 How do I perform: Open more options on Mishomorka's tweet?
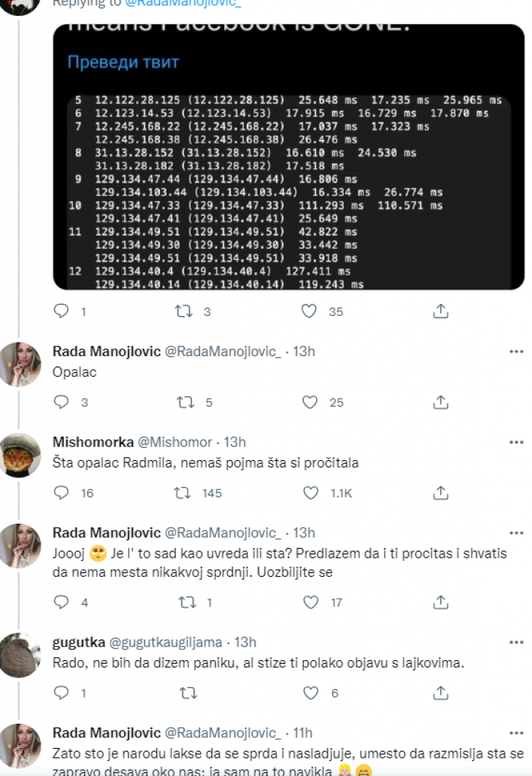(x=516, y=442)
